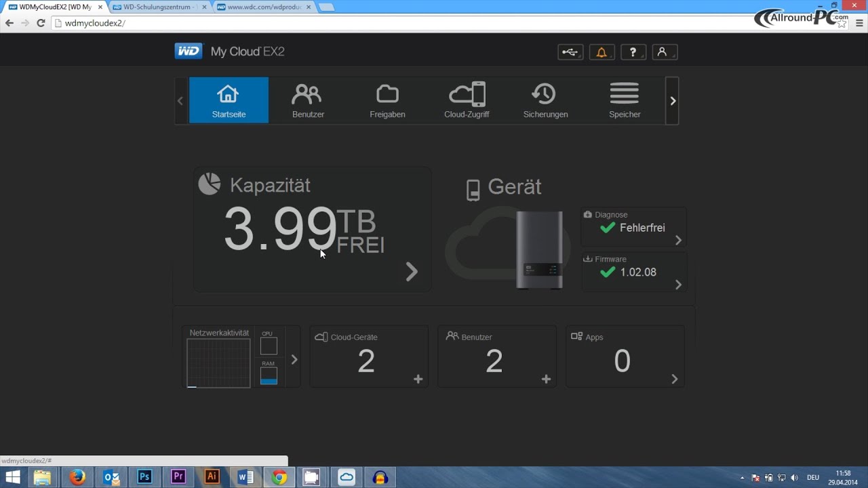Click the Kapazität pie chart icon
The image size is (868, 488).
coord(210,184)
